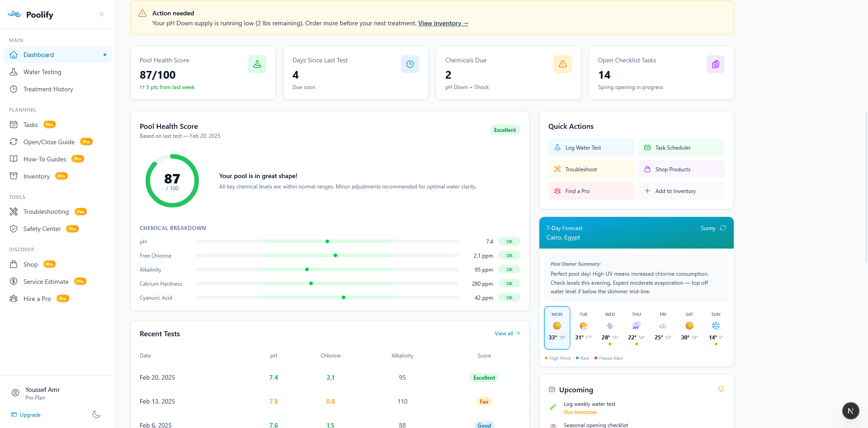Click the checklist icon on Open Checklist Tasks card
Screen dimensions: 868x428
(x=715, y=64)
